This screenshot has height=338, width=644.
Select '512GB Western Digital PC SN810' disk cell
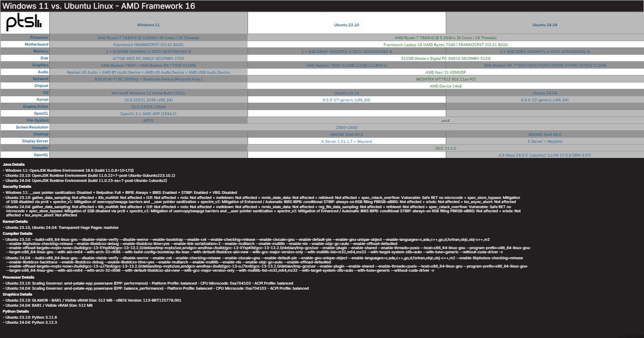[445, 58]
